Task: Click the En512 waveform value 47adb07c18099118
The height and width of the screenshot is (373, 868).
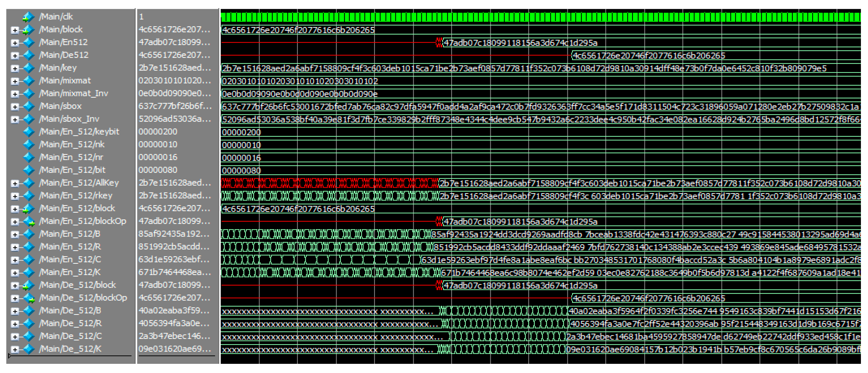Action: click(521, 43)
